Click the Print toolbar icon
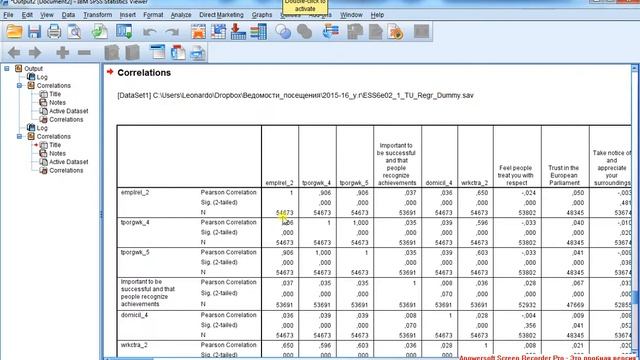 click(54, 31)
